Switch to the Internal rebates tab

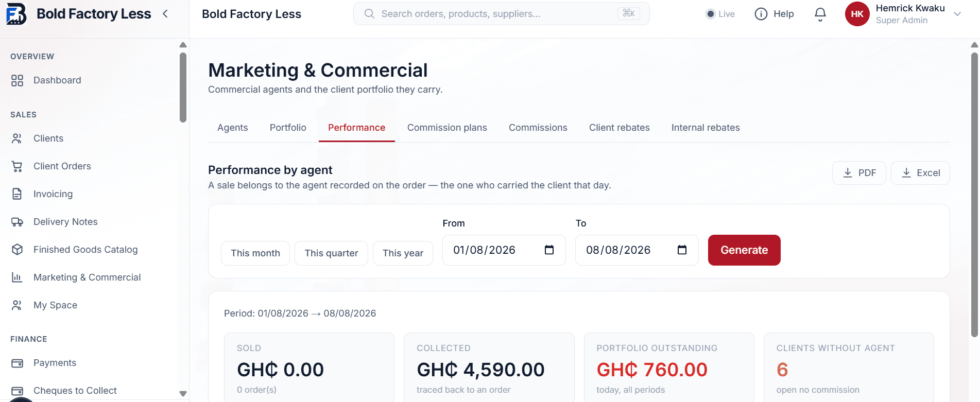[x=706, y=128]
